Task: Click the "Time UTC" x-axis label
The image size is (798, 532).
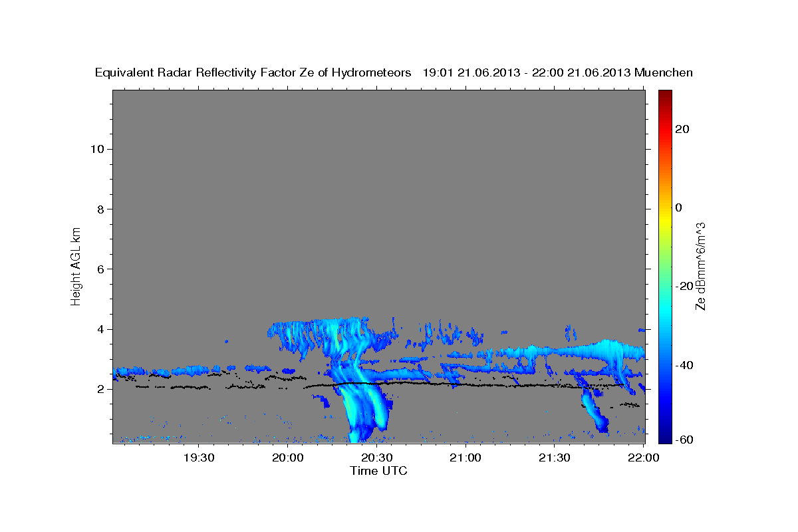Action: (378, 471)
